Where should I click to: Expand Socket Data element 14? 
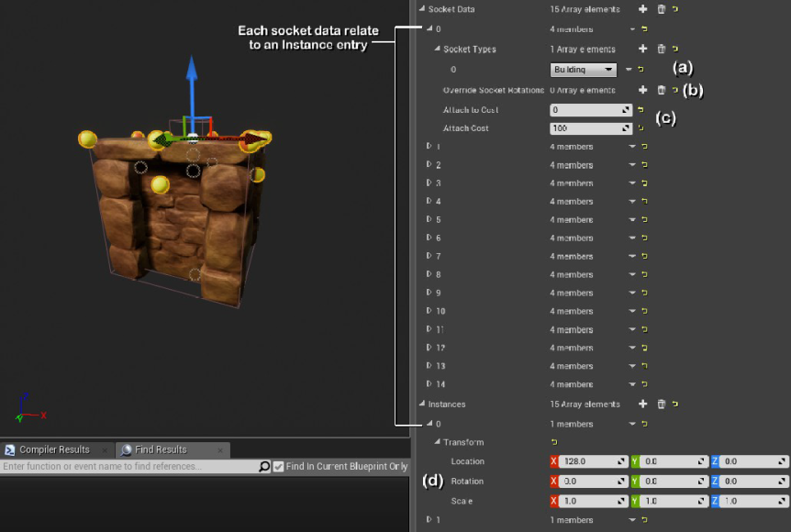pos(429,384)
